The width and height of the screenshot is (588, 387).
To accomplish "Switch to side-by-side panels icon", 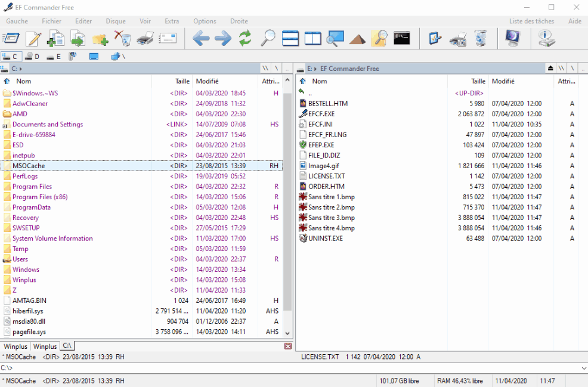I will point(312,38).
